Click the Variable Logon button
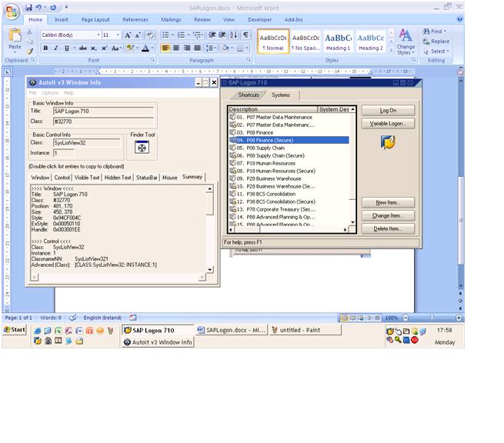 [388, 123]
